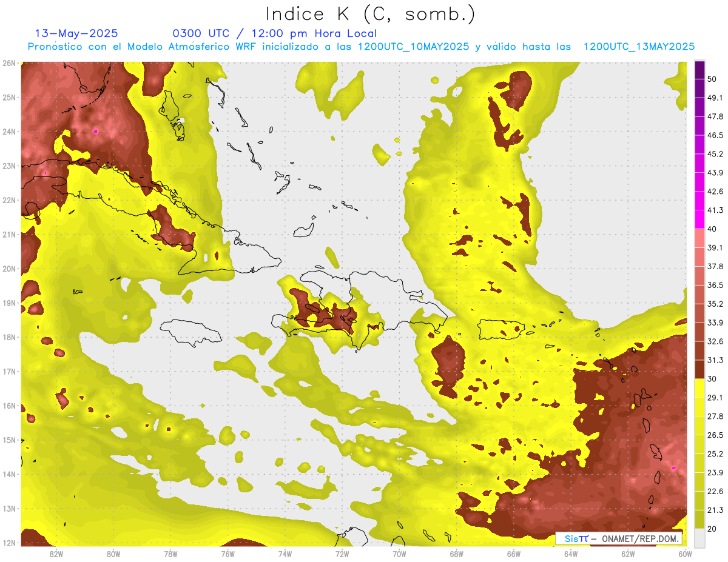Select the date label '13-May-2025'
This screenshot has width=728, height=562.
click(76, 33)
